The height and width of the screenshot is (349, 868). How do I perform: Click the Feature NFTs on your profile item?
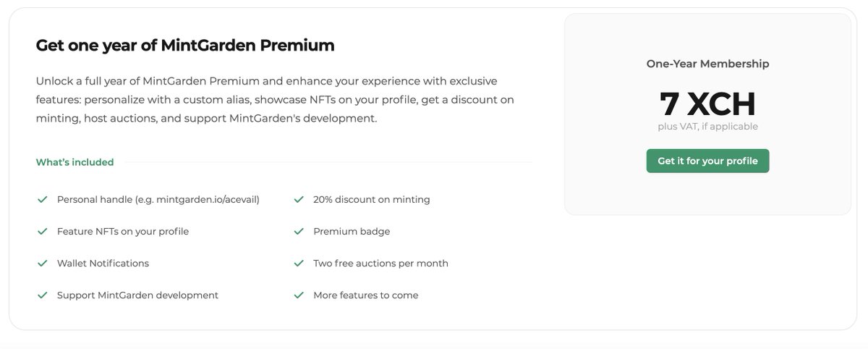point(123,231)
